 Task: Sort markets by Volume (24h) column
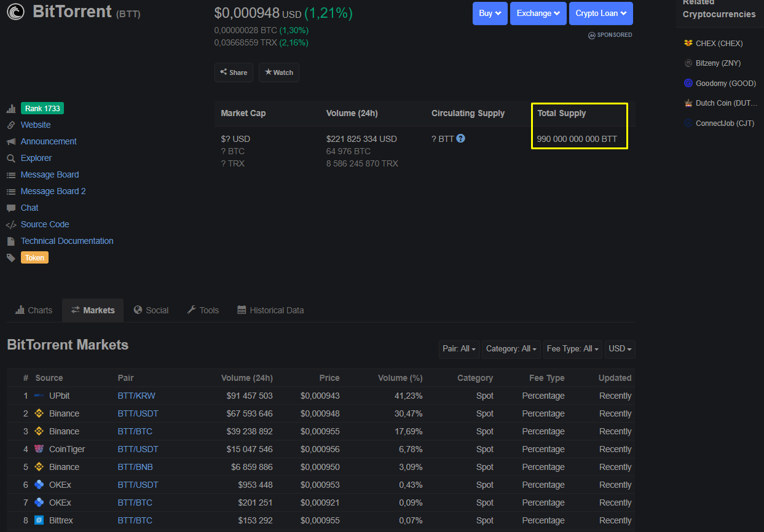(x=246, y=378)
